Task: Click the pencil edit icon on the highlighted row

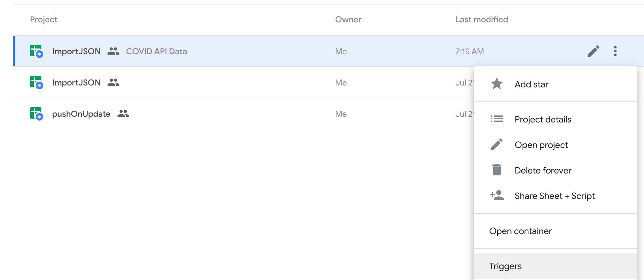Action: (x=593, y=51)
